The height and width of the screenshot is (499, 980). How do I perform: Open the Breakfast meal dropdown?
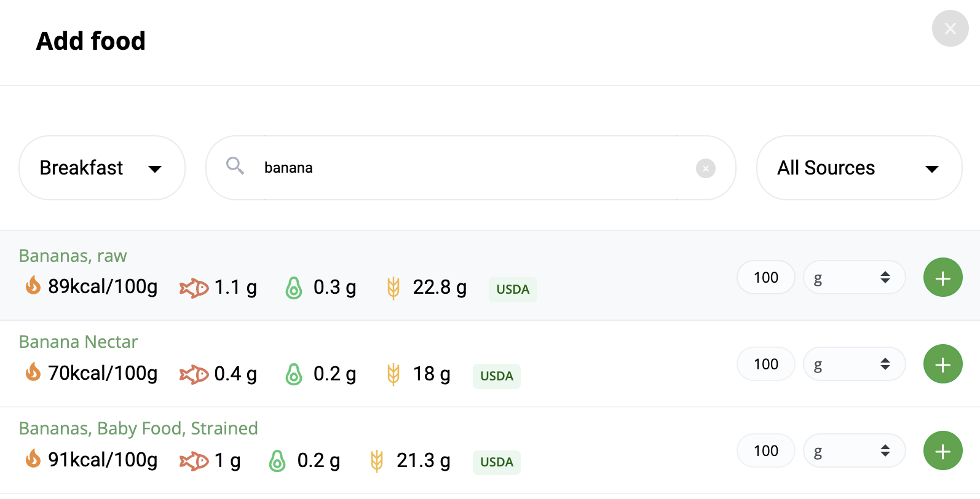(102, 168)
